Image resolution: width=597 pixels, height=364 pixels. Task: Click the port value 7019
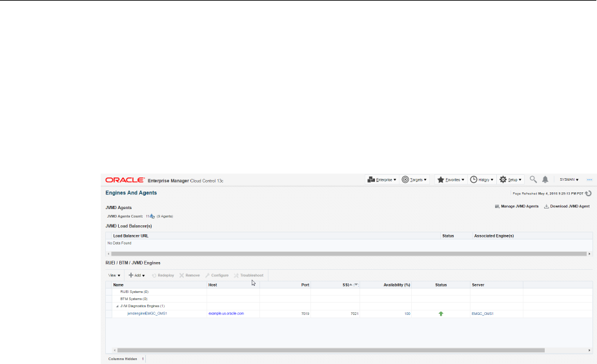305,314
